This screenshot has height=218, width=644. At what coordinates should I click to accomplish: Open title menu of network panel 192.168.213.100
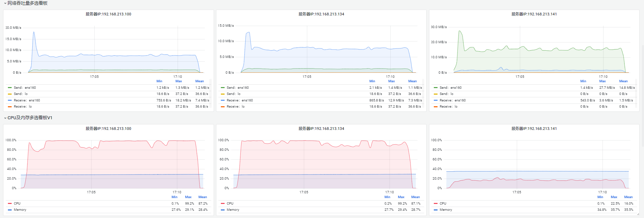click(108, 14)
